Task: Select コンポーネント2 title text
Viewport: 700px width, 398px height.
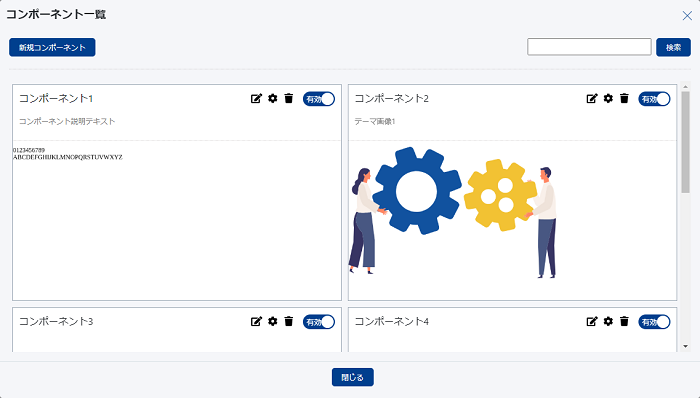Action: (x=392, y=98)
